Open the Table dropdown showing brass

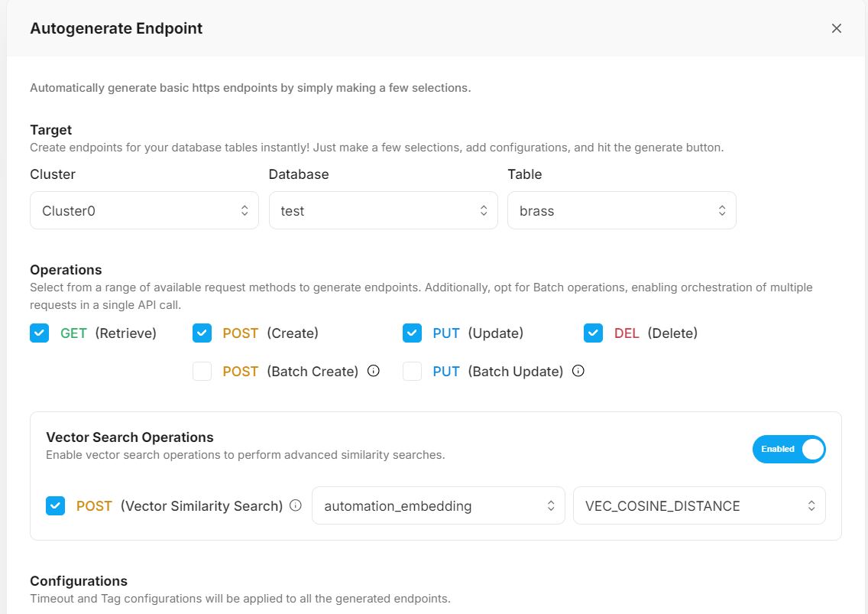[621, 210]
